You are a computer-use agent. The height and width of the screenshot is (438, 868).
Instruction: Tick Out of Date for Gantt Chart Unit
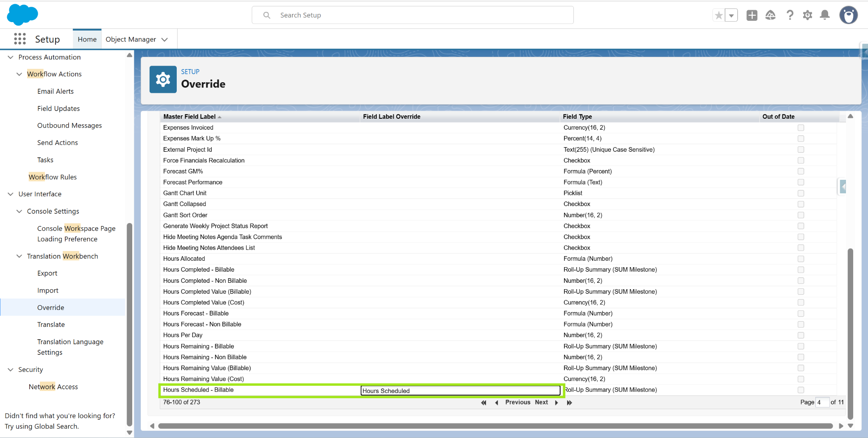tap(801, 193)
